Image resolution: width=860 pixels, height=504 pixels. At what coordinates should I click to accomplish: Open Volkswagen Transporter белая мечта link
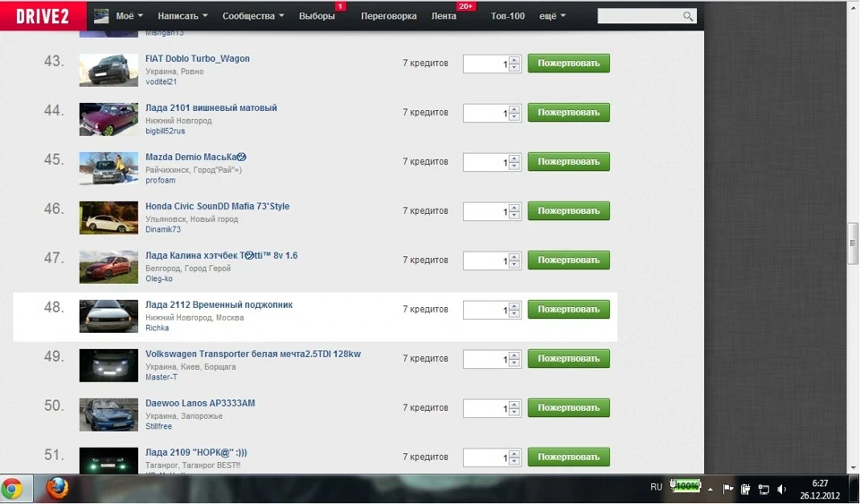[253, 355]
